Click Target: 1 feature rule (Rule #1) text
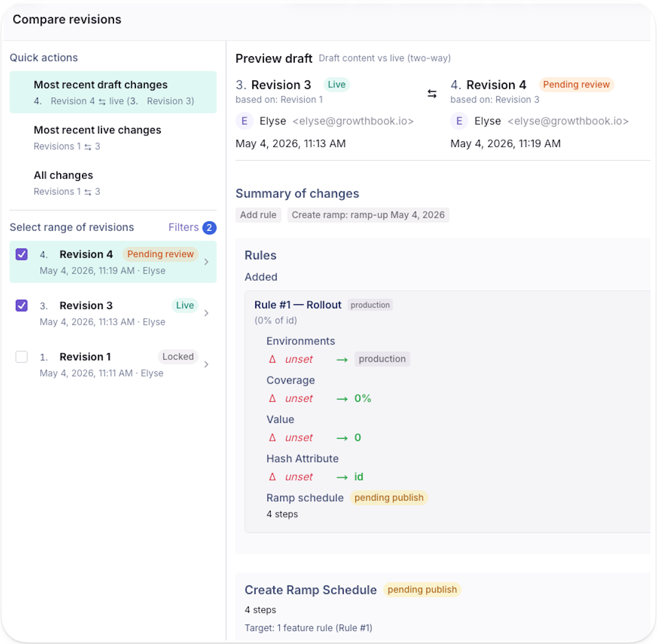Screen dimensions: 657x644 point(309,628)
